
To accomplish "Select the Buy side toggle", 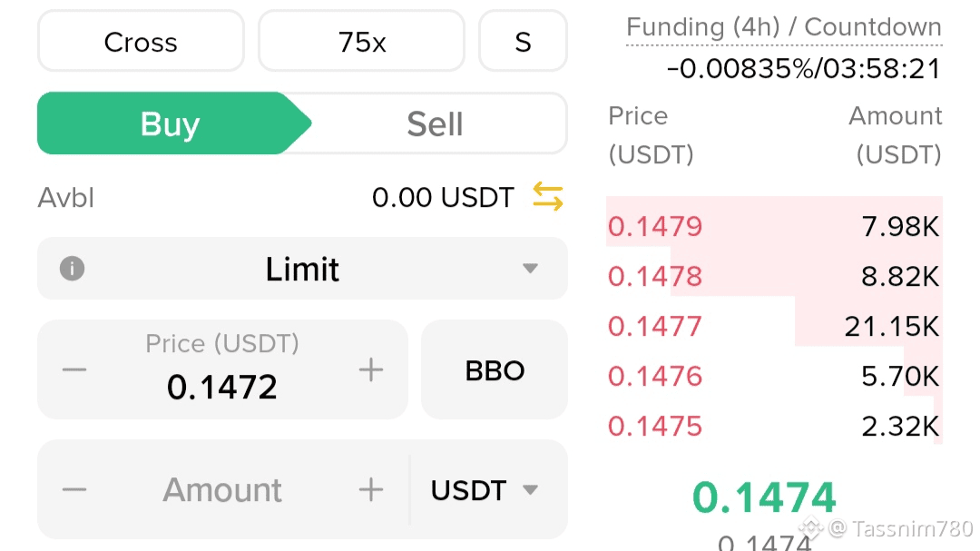I will tap(171, 123).
